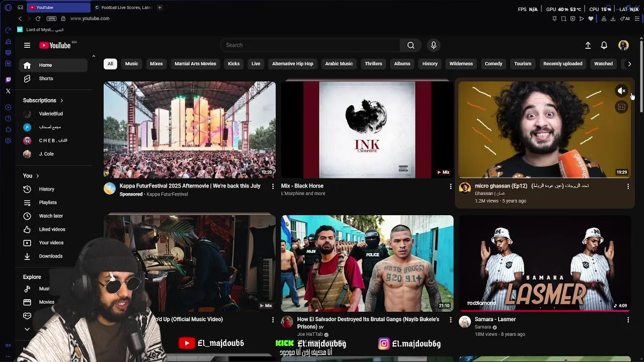This screenshot has height=362, width=644.
Task: Open sidebar history clock icon
Action: point(8,119)
